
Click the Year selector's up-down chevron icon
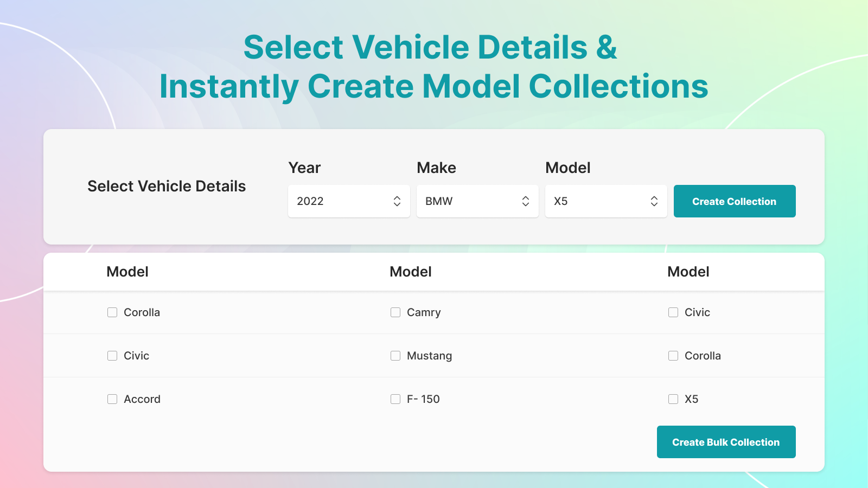pyautogui.click(x=397, y=201)
